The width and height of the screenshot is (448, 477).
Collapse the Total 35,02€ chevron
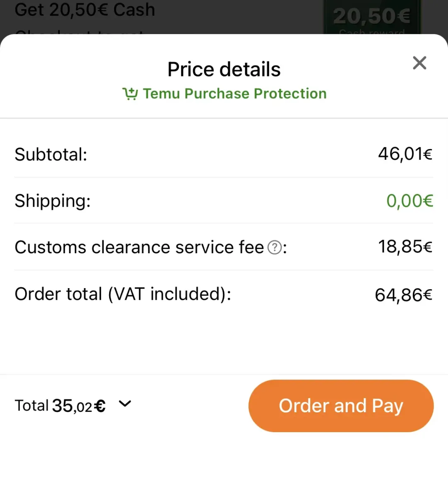[125, 404]
